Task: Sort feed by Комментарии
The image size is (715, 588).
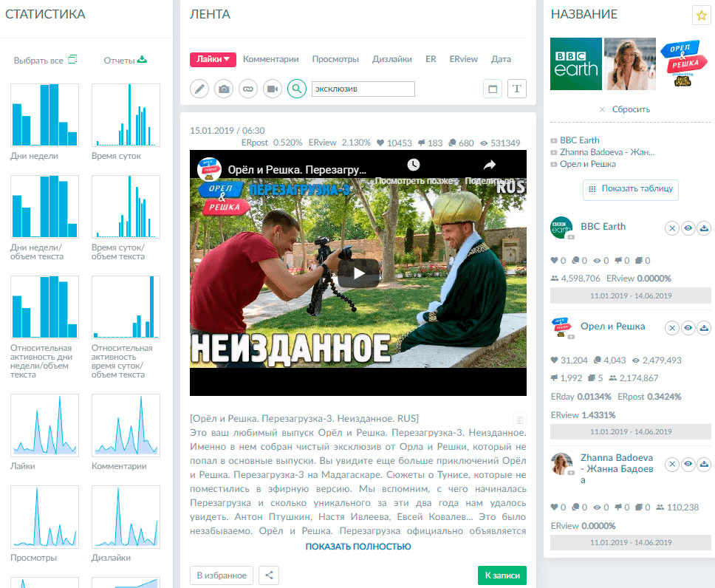Action: click(270, 59)
